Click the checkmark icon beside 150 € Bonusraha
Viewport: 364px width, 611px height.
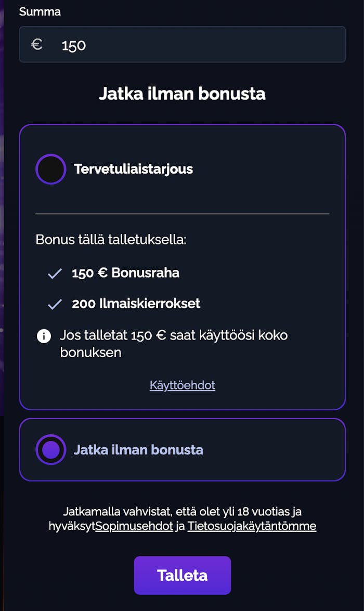point(55,274)
